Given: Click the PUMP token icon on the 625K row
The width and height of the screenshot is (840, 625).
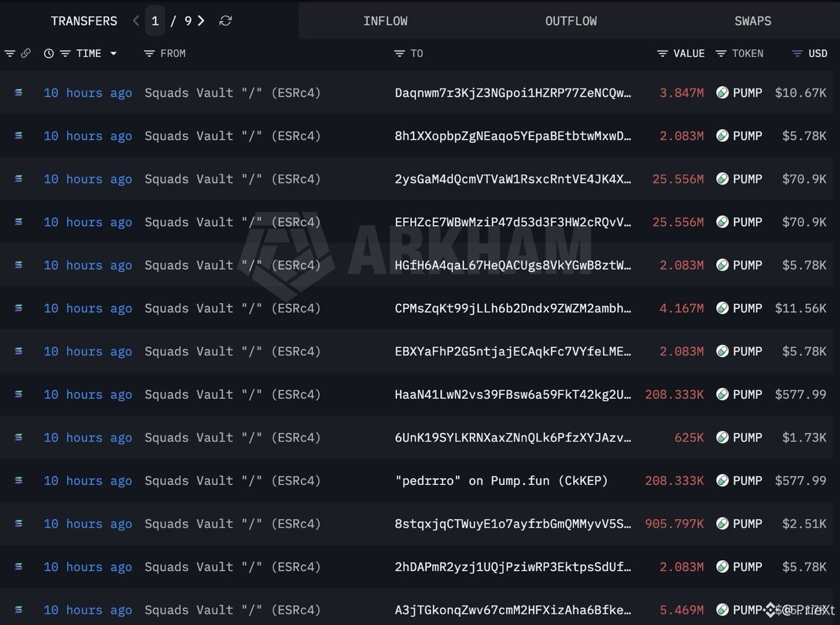Looking at the screenshot, I should tap(722, 437).
